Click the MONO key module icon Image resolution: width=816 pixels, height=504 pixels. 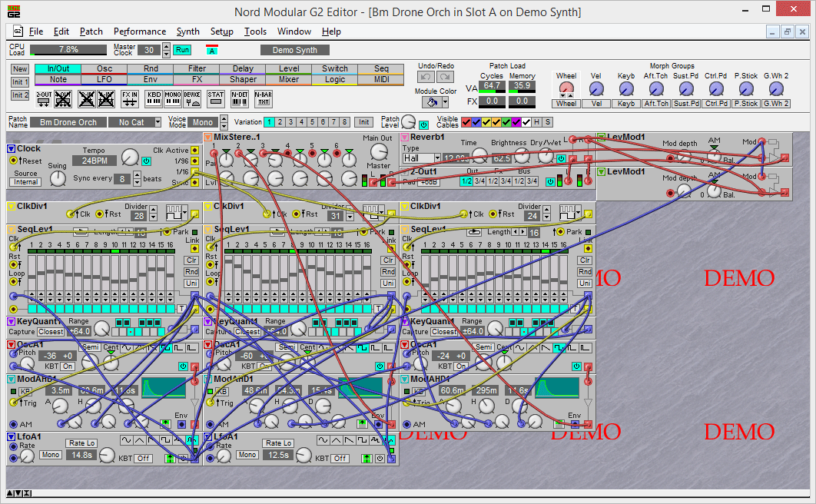tap(173, 98)
